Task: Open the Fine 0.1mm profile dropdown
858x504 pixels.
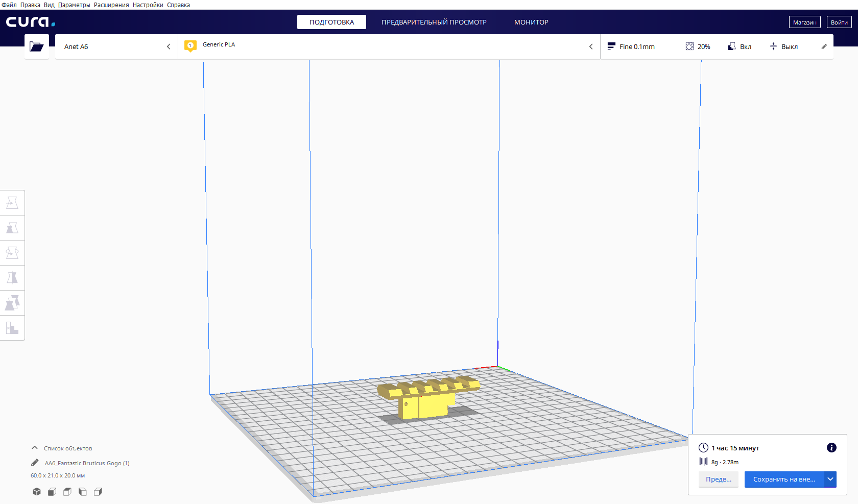Action: point(717,46)
